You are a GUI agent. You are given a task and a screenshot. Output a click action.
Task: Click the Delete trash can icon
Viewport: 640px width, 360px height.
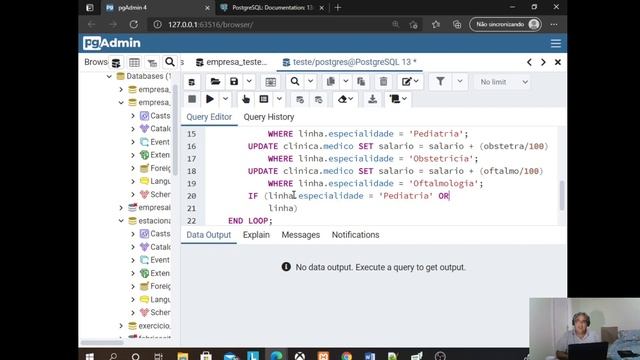coord(383,82)
